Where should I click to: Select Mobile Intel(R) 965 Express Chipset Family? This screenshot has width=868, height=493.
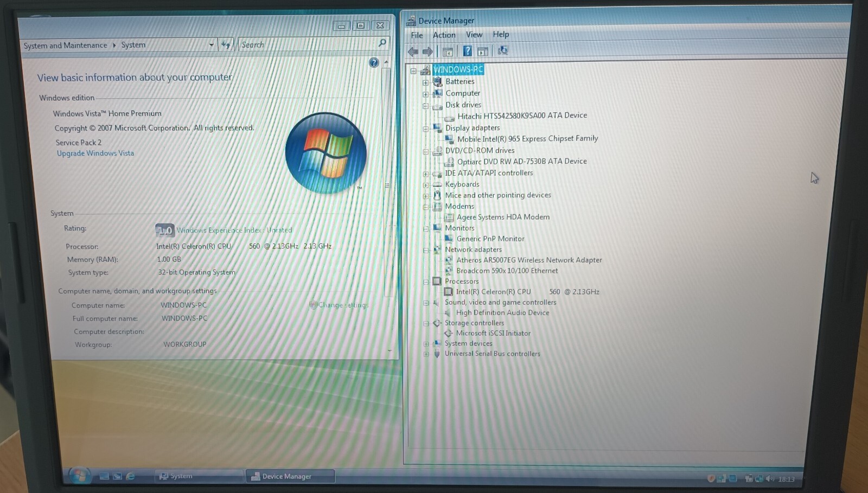click(527, 139)
